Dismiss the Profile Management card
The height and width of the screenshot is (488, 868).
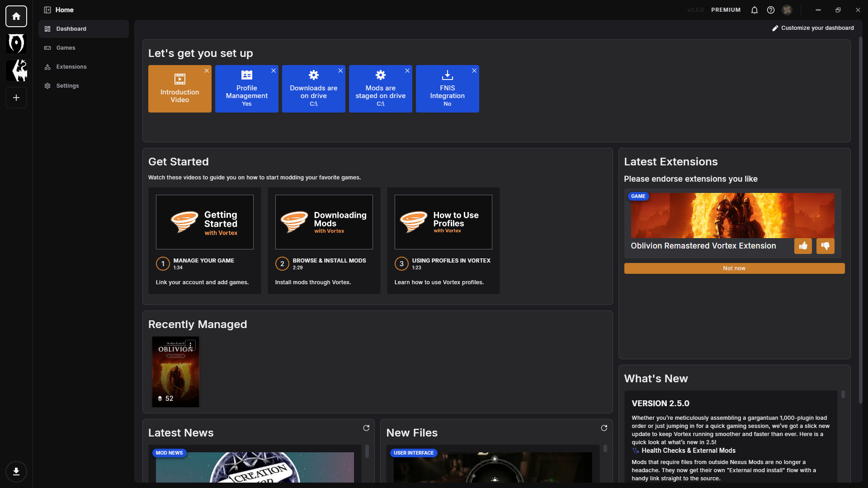click(274, 71)
